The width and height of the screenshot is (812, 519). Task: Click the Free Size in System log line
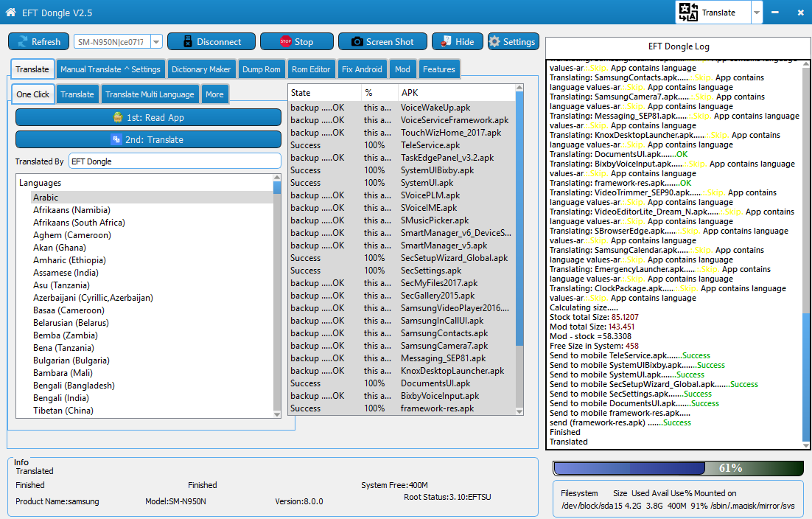tap(594, 346)
